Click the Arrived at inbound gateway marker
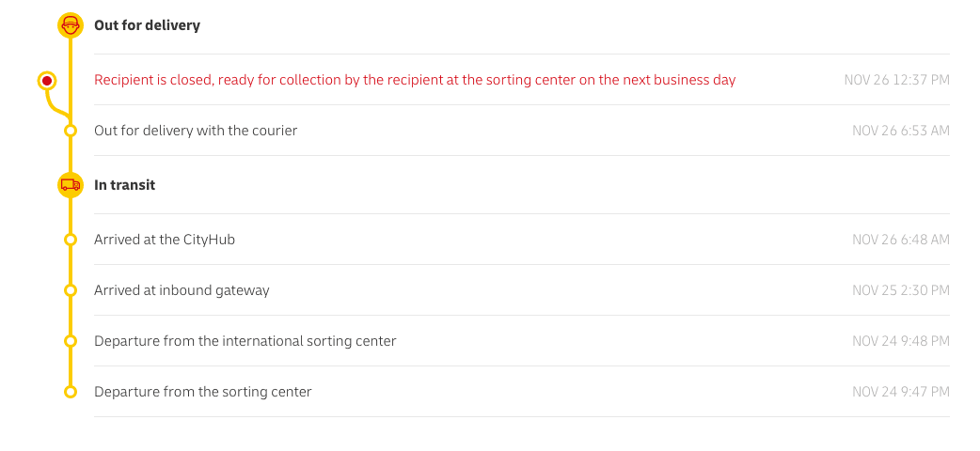 pos(71,290)
